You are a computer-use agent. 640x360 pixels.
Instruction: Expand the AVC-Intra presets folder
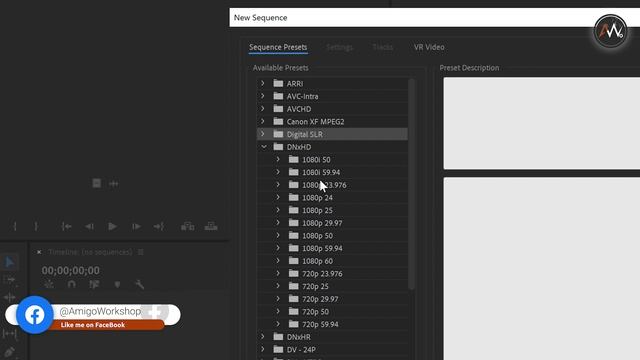click(263, 96)
